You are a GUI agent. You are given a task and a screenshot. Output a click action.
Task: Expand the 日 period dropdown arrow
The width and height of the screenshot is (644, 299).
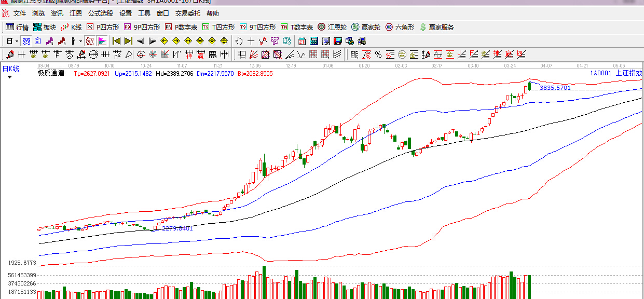17,41
